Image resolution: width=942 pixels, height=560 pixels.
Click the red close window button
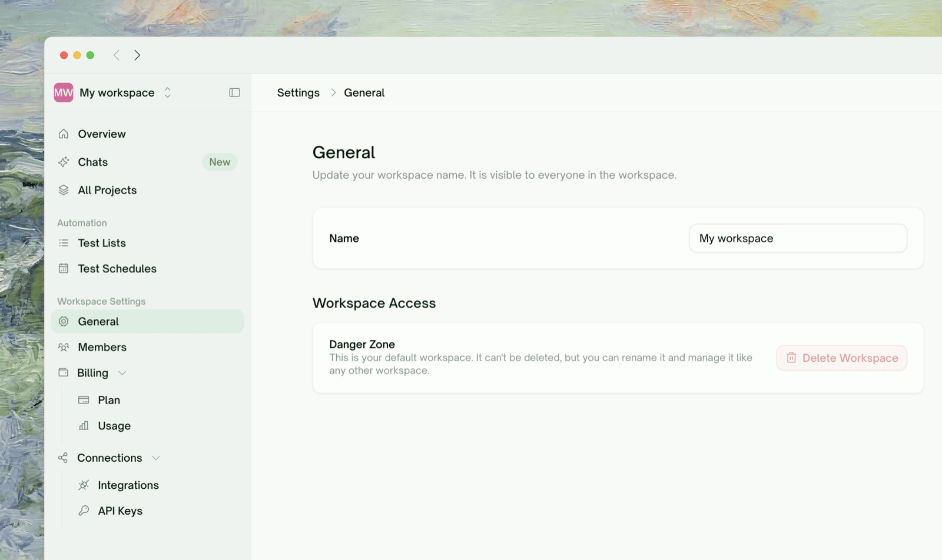[x=64, y=55]
